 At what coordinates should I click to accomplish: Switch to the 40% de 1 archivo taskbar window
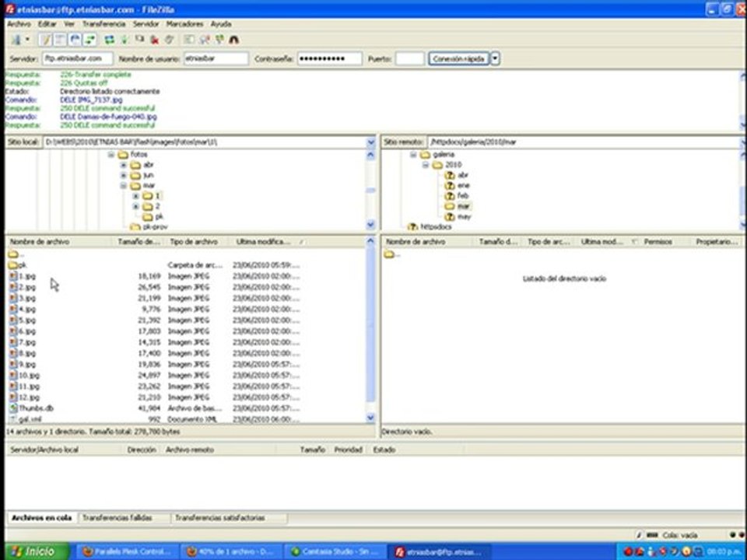coord(232,551)
